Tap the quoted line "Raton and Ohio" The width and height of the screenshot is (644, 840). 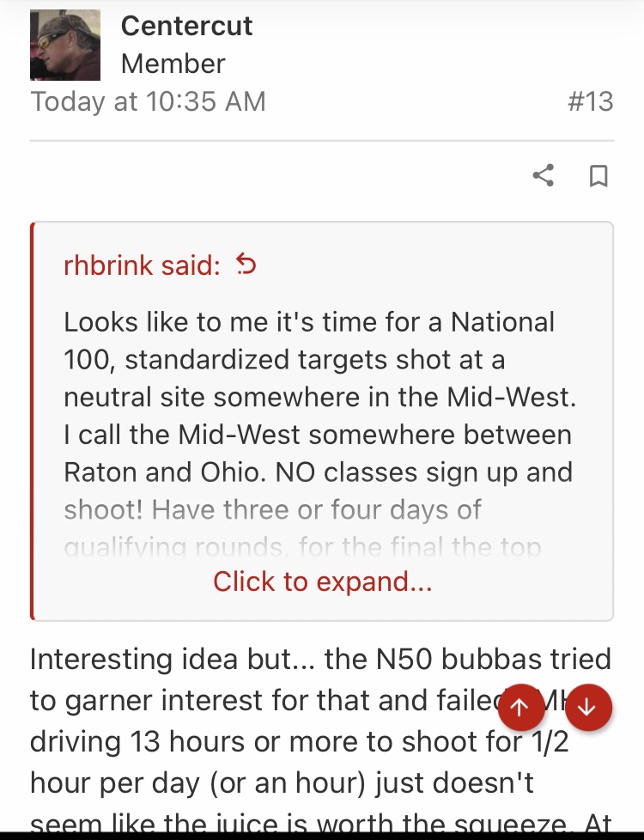click(319, 472)
